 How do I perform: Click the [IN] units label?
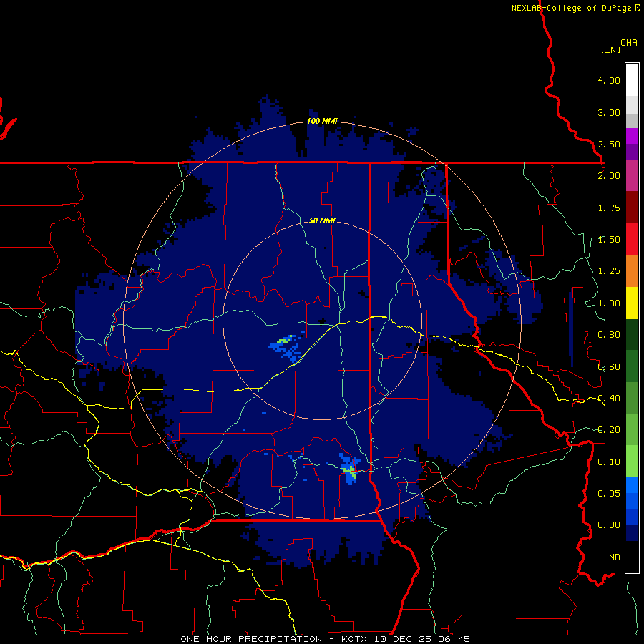[610, 49]
